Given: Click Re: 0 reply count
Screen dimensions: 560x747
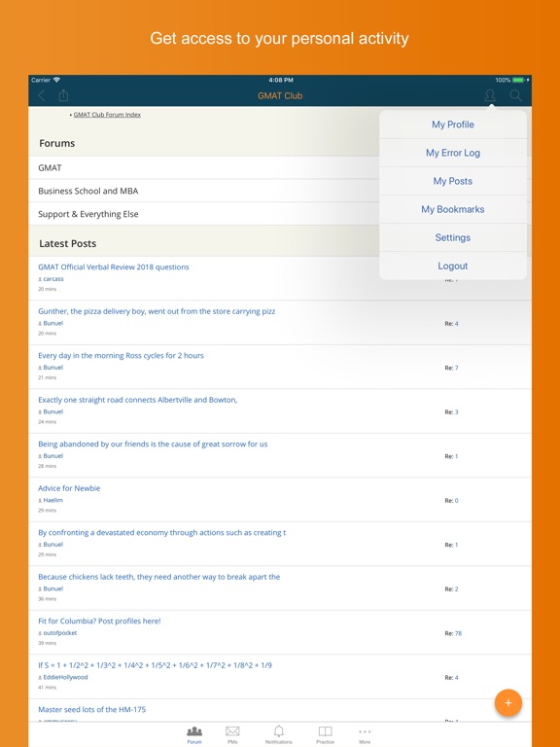Looking at the screenshot, I should [x=451, y=501].
